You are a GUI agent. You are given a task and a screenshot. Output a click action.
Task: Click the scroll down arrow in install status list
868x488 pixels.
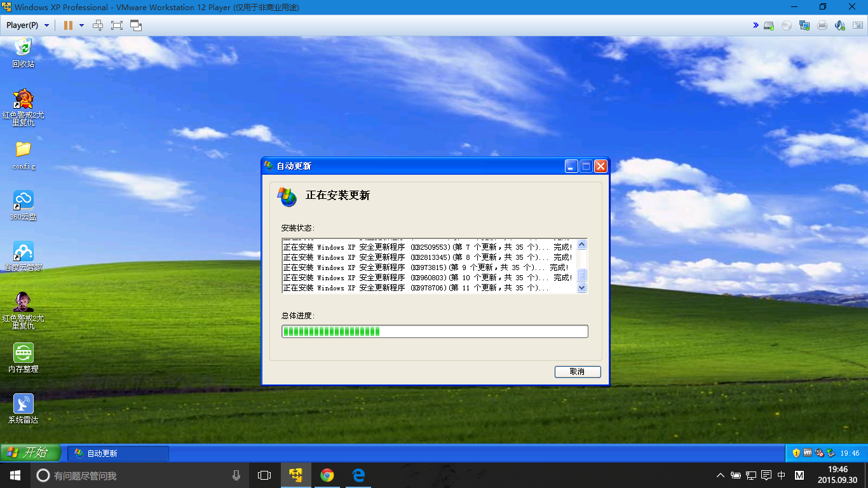coord(581,288)
